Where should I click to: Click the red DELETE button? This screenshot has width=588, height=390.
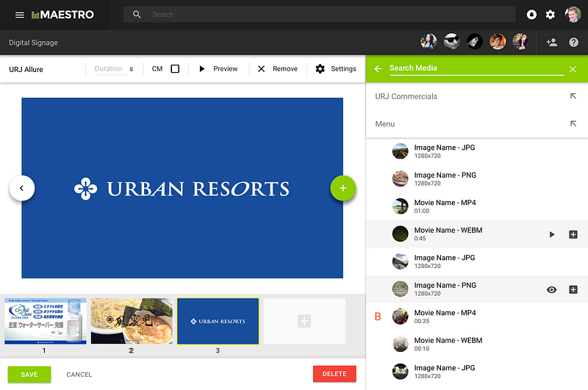pos(334,374)
